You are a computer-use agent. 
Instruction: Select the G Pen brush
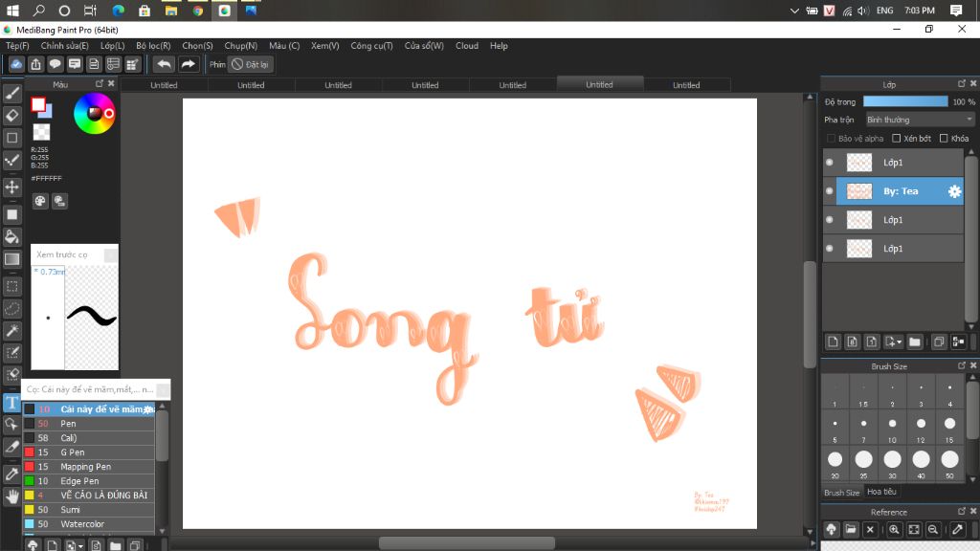point(89,452)
